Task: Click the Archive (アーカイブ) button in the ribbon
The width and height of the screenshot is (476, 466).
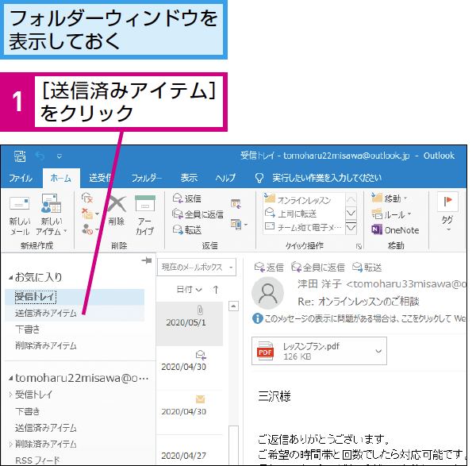Action: click(145, 215)
